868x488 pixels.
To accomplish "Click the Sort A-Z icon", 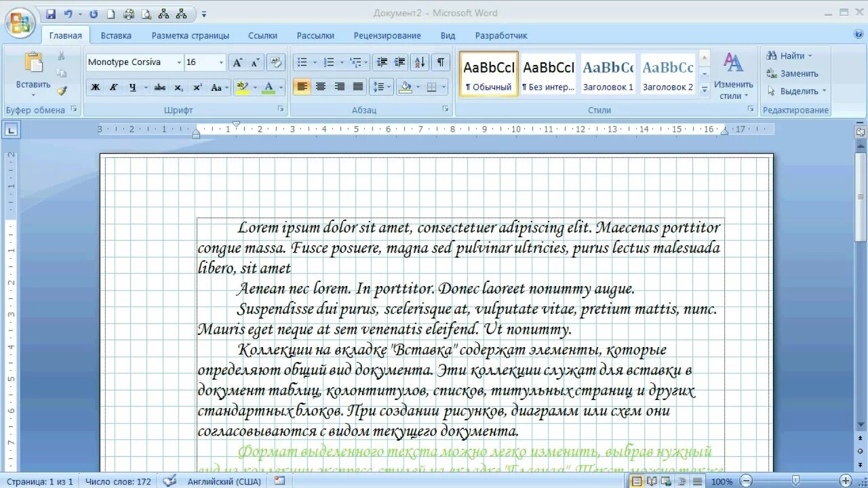I will click(x=420, y=62).
